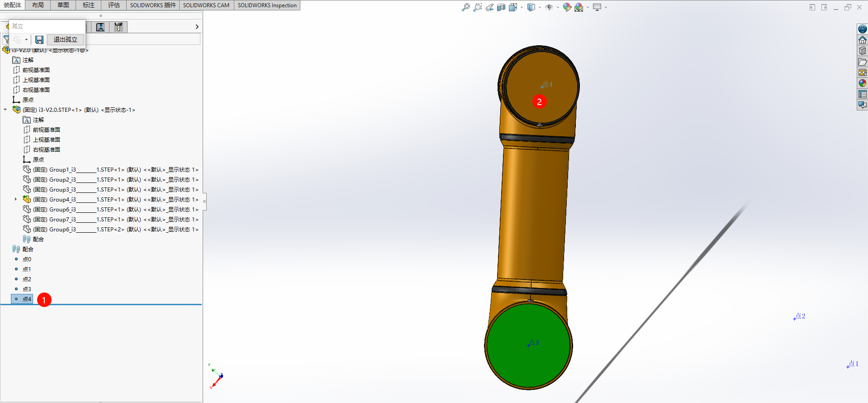The height and width of the screenshot is (403, 868).
Task: Open the View Settings dropdown arrow
Action: (x=606, y=7)
